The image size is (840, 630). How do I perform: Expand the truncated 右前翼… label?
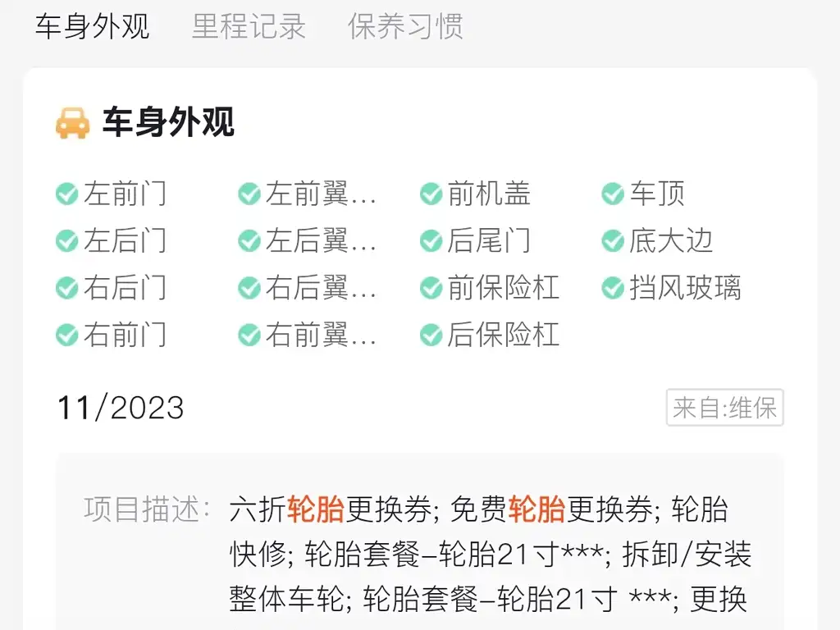(321, 336)
